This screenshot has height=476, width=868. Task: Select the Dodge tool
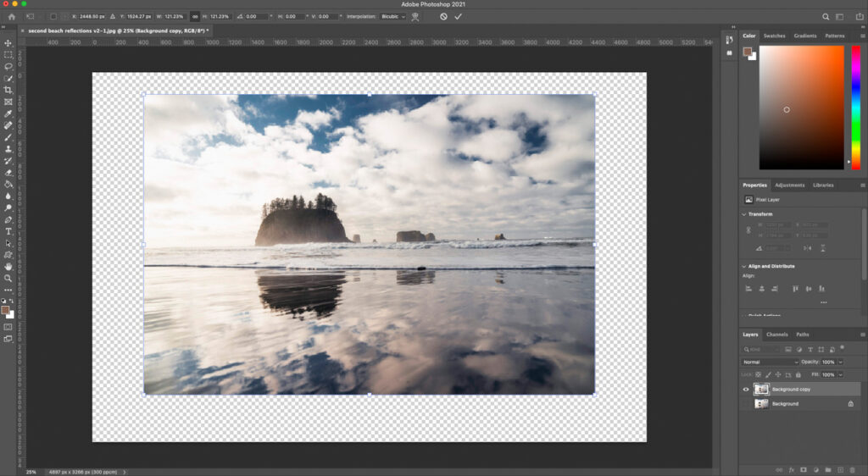click(x=8, y=208)
